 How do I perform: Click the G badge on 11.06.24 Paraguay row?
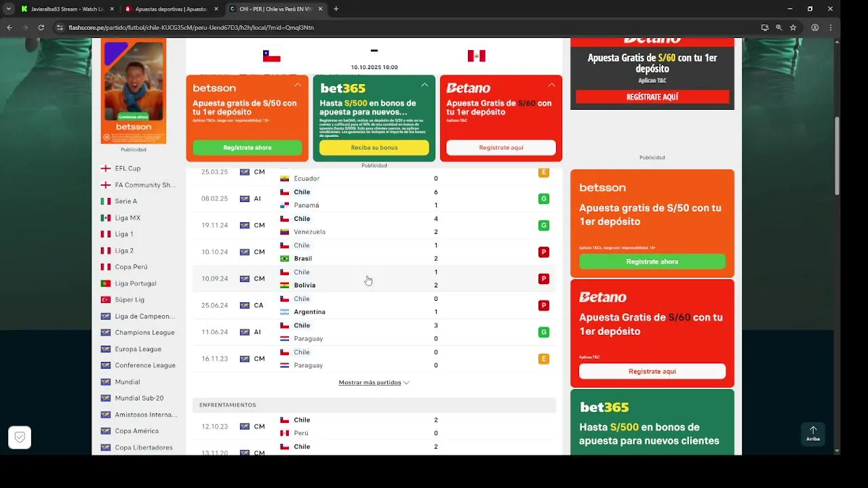543,332
